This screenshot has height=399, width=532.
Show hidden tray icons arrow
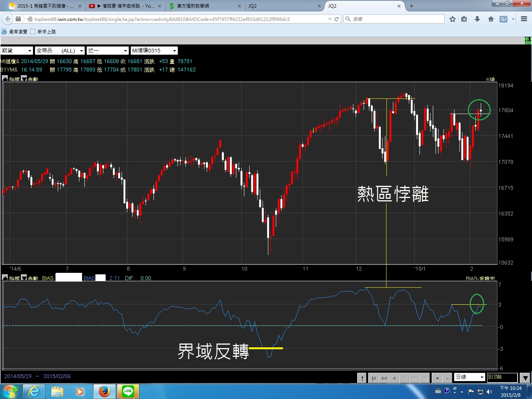[462, 391]
